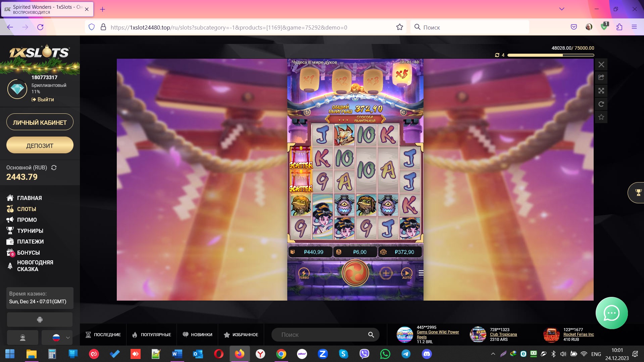This screenshot has height=362, width=644.
Task: Click the Gems Gone Wild game thumbnail
Action: [x=405, y=335]
